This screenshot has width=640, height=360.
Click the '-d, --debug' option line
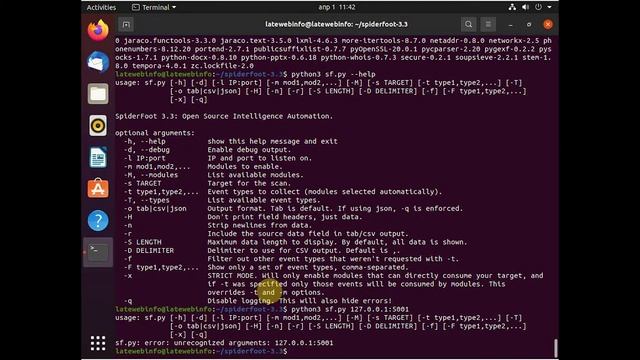coord(207,150)
